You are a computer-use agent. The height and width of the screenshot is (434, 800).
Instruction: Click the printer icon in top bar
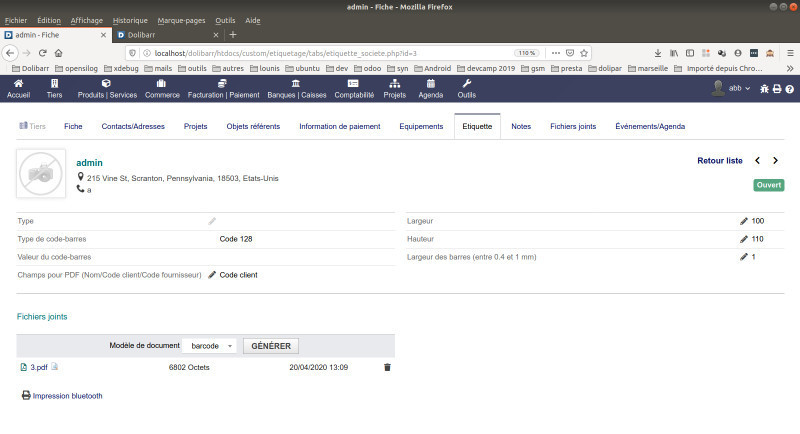777,89
